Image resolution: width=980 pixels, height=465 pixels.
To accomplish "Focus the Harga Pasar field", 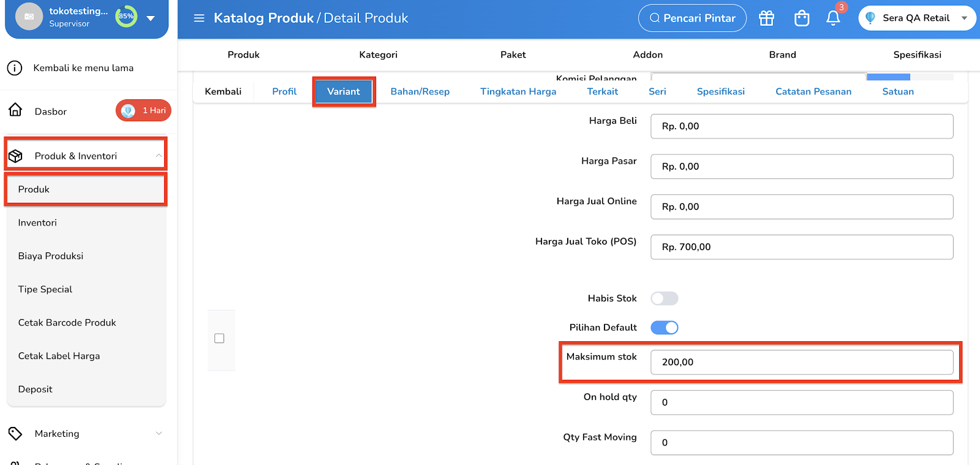I will pos(802,167).
